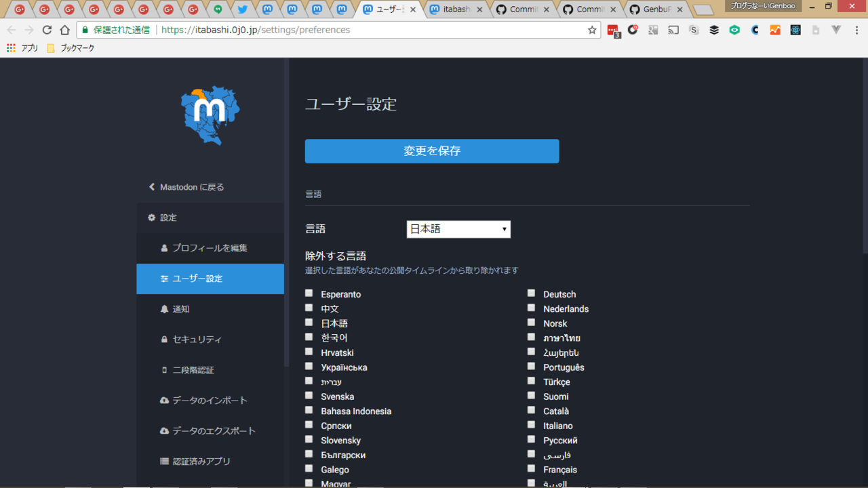Reload the page with the refresh icon

click(x=47, y=30)
